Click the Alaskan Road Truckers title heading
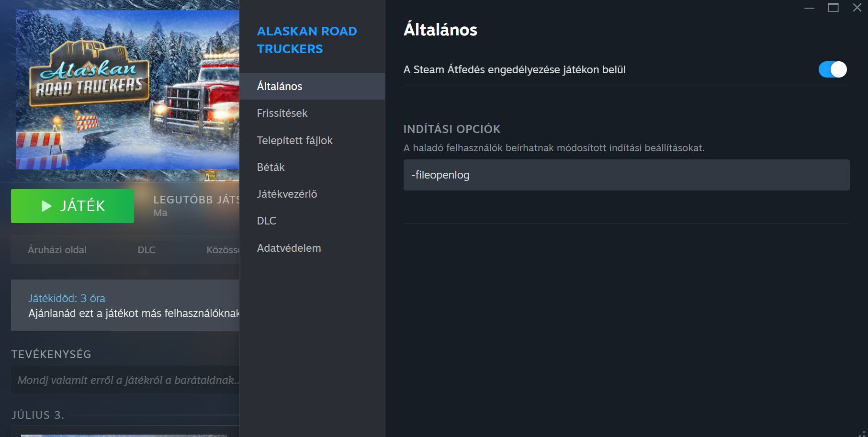 (x=306, y=40)
